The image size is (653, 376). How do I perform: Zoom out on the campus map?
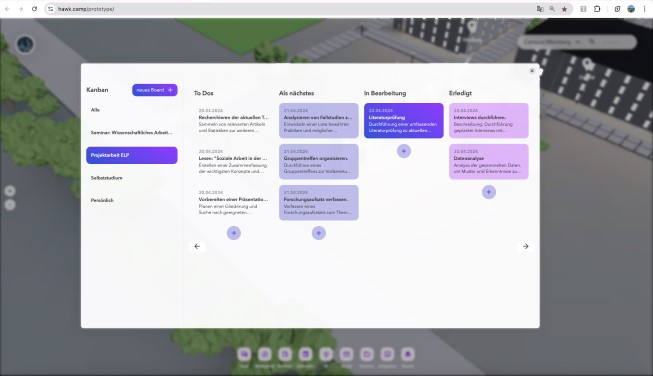click(10, 205)
